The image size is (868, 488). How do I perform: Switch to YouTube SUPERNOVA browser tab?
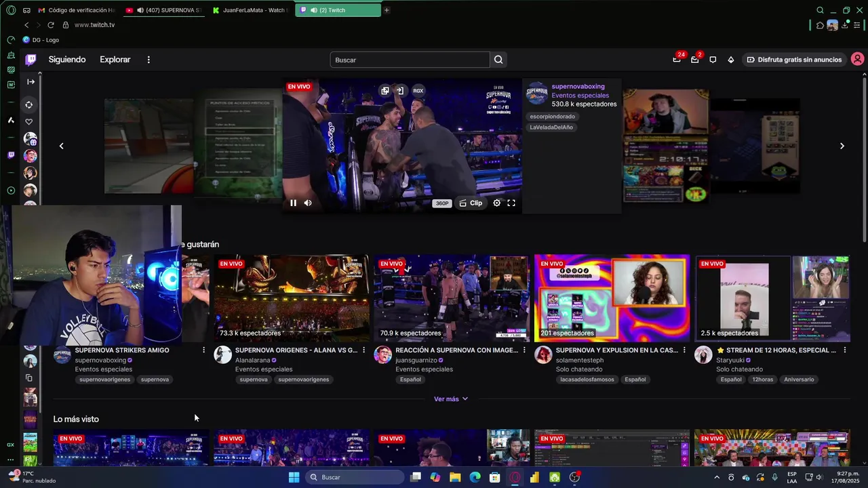(x=163, y=10)
